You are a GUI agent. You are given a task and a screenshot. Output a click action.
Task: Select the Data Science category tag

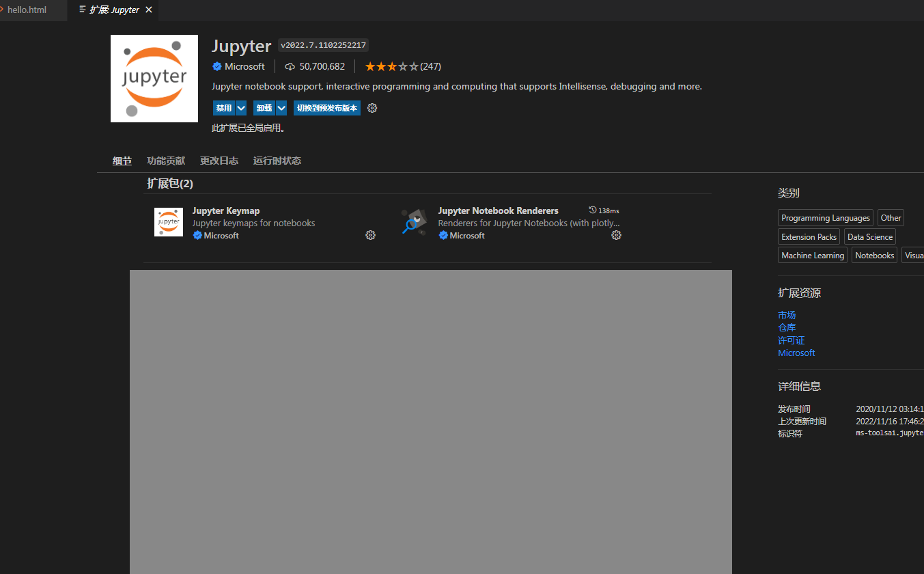869,236
